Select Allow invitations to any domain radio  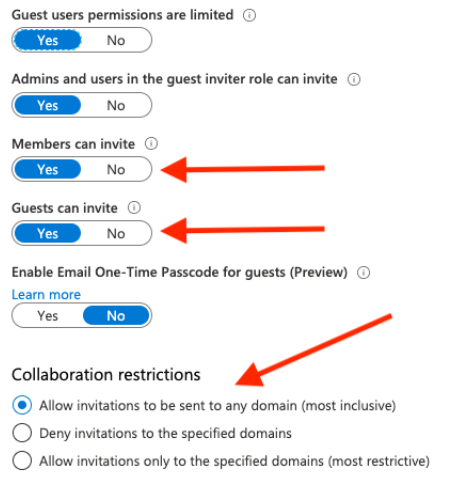coord(22,405)
